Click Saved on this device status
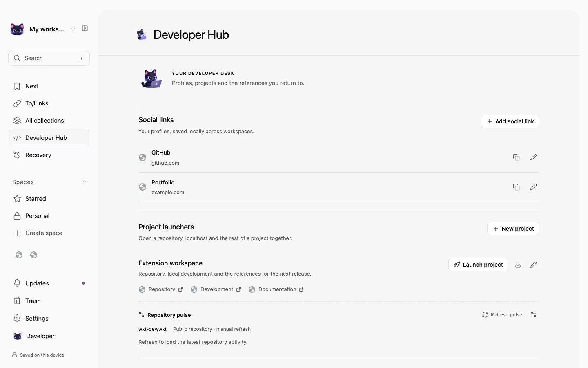This screenshot has height=368, width=588. [38, 355]
